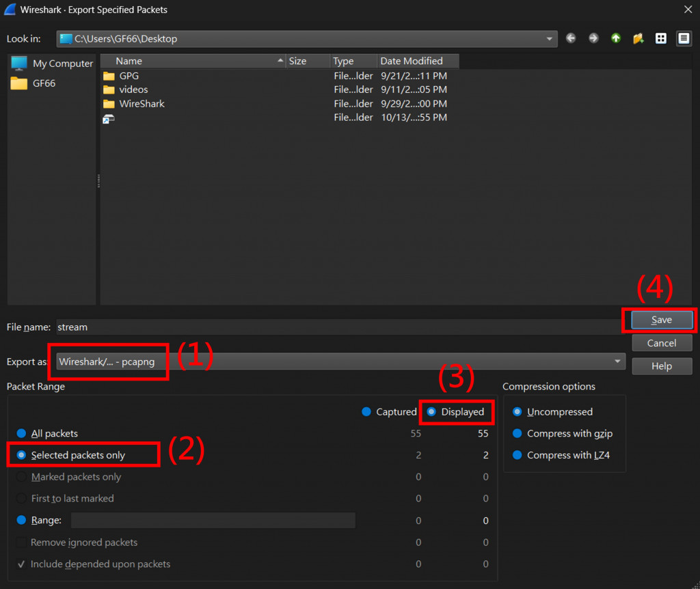700x589 pixels.
Task: Open GF66 folder in sidebar
Action: [33, 83]
